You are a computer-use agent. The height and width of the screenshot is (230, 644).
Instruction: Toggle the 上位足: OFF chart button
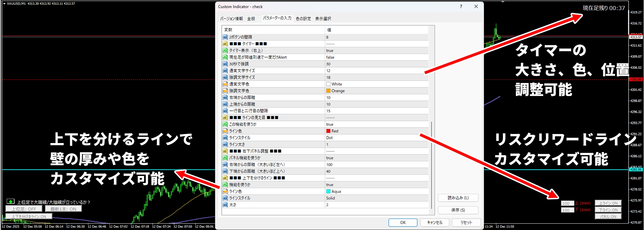tap(24, 209)
